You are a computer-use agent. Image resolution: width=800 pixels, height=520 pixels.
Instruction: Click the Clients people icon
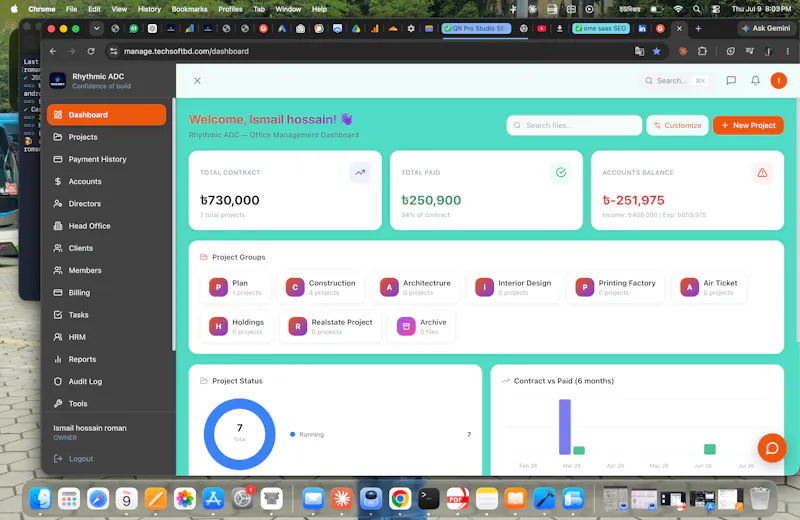[x=58, y=248]
